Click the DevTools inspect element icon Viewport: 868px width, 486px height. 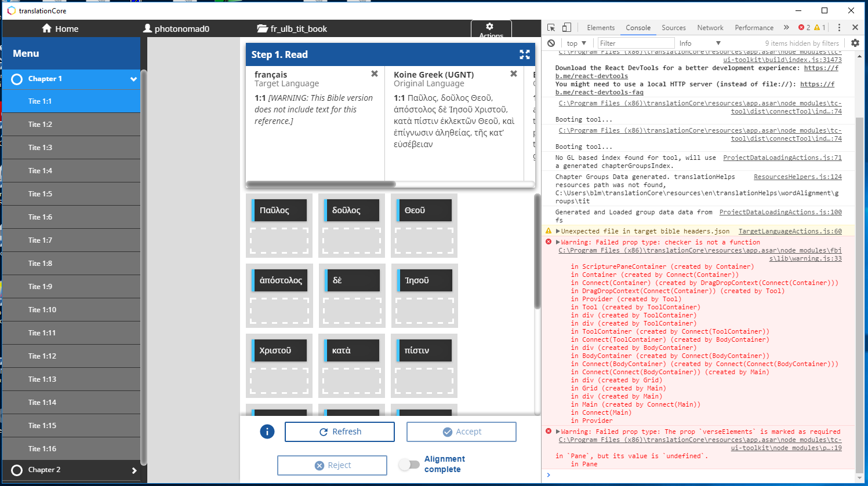pos(551,27)
